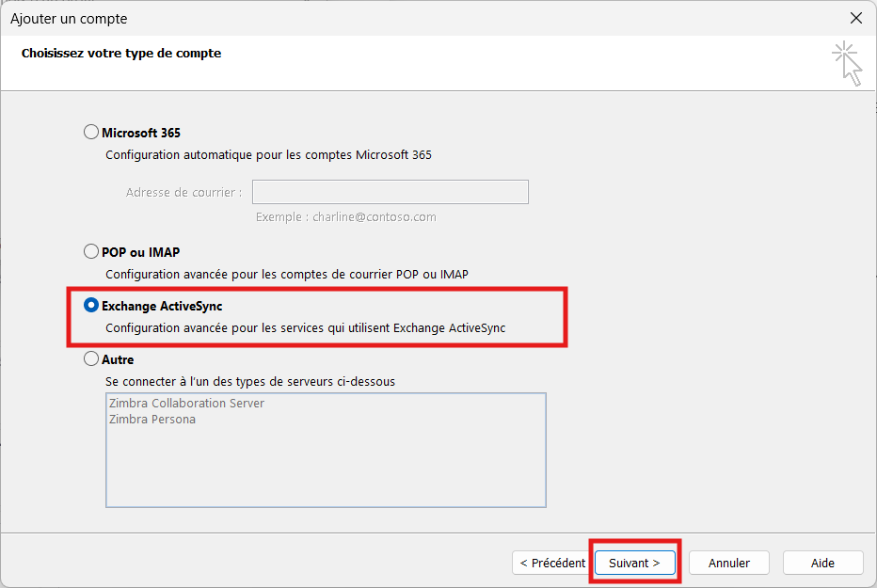Click the Configuration automatique Microsoft 365 description

tap(268, 155)
